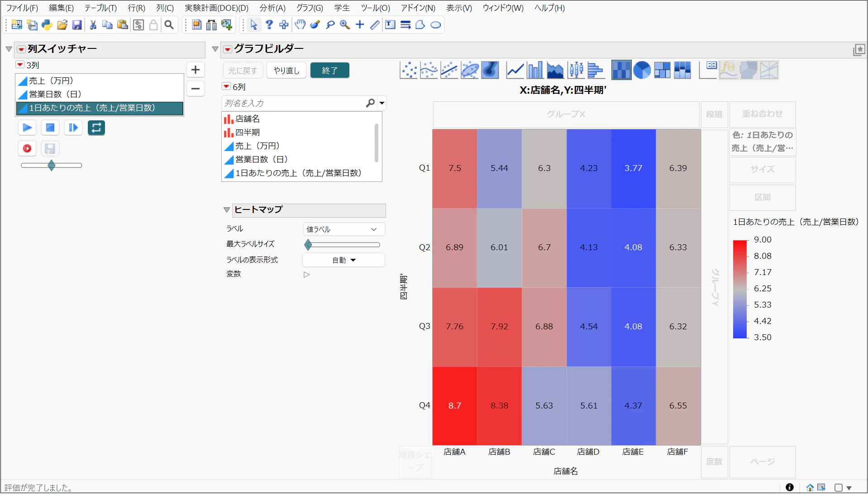Open the ラベルの表示形式 自動 dropdown
Screen dimensions: 868x494
point(343,260)
